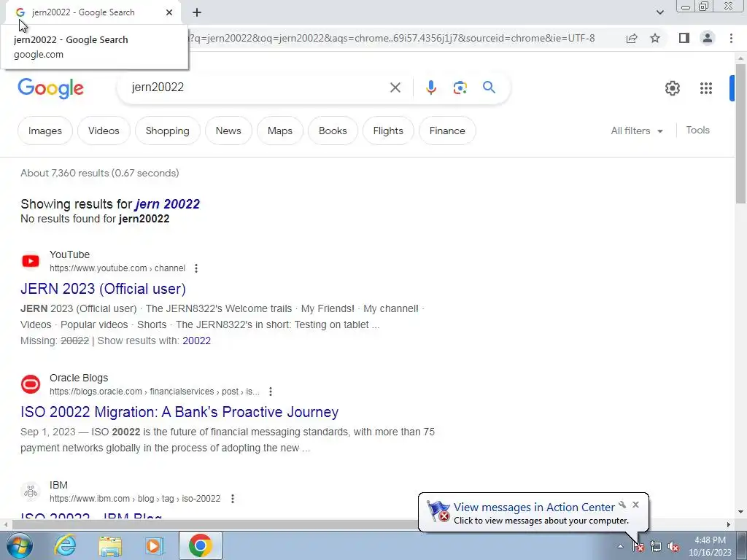Switch to the Images filter
This screenshot has width=747, height=560.
44,131
